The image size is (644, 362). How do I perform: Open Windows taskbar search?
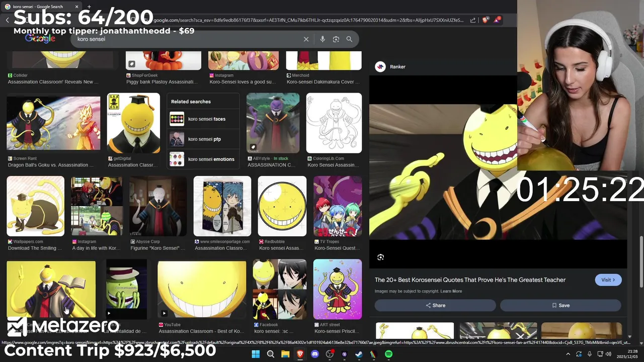click(x=271, y=354)
